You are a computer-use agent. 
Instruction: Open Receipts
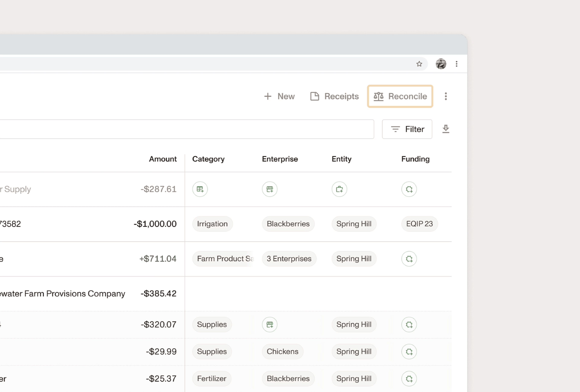334,96
